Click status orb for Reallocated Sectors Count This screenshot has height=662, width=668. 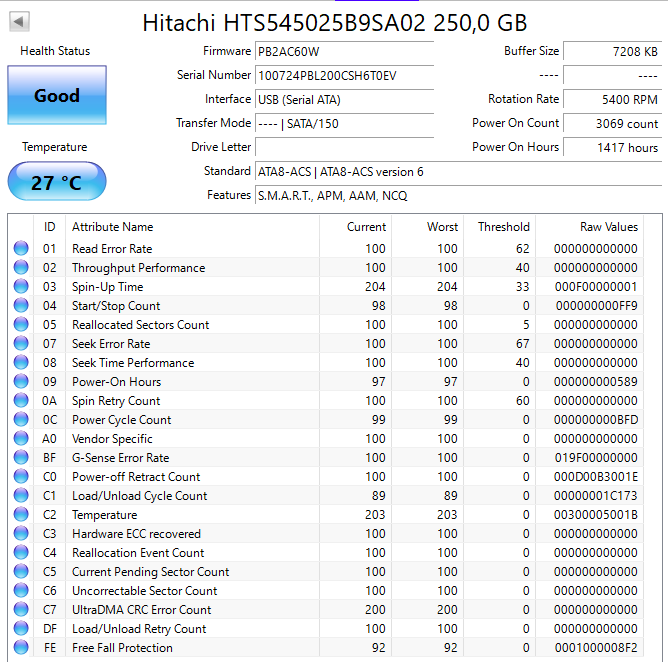(21, 325)
